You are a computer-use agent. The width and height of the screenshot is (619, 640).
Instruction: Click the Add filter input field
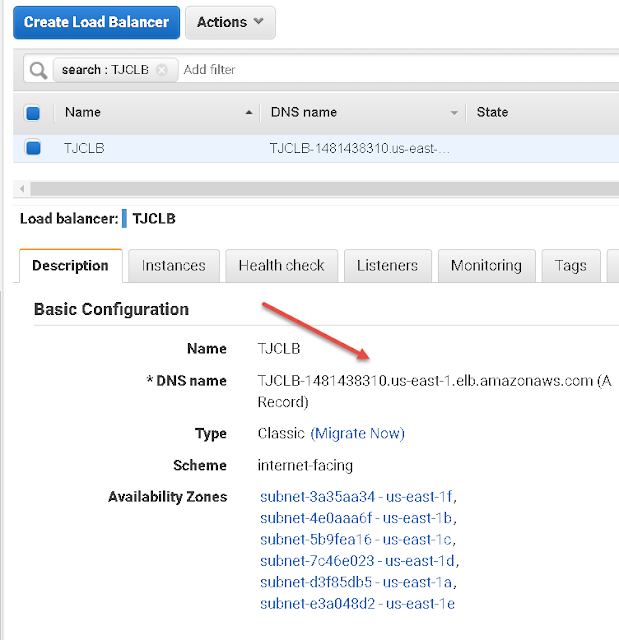400,70
